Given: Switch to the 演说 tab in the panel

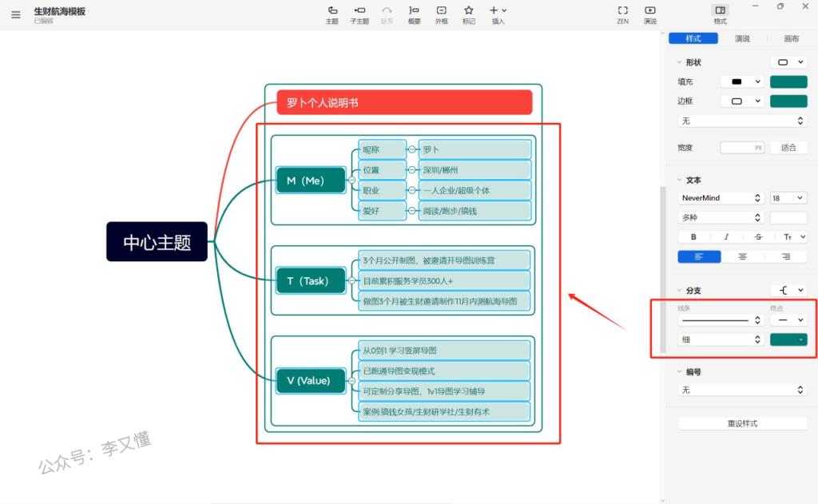Looking at the screenshot, I should (742, 38).
